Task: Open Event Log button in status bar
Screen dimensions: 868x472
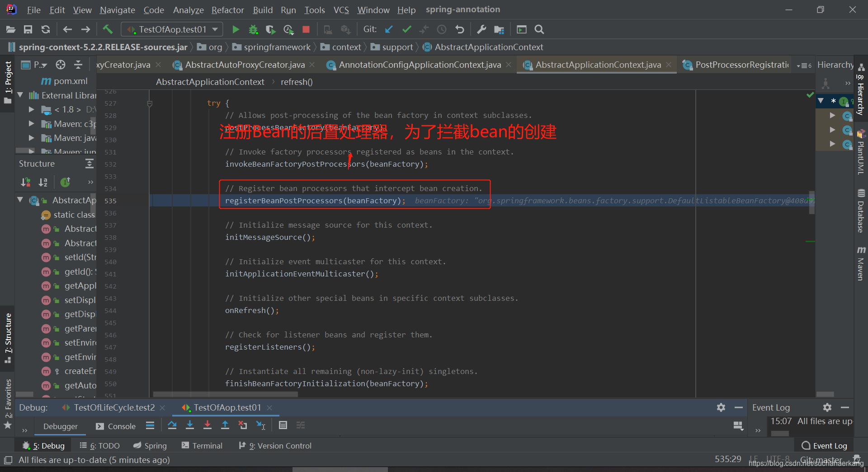Action: (825, 446)
